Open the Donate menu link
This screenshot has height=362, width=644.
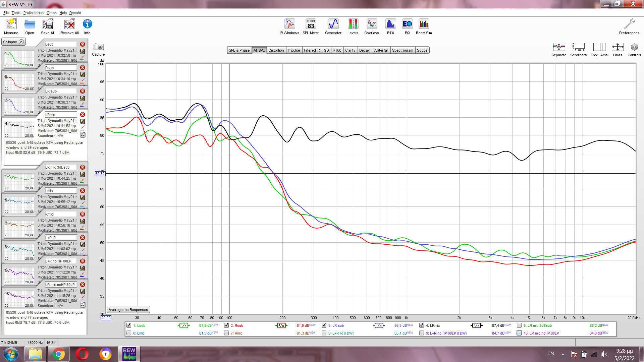(75, 13)
